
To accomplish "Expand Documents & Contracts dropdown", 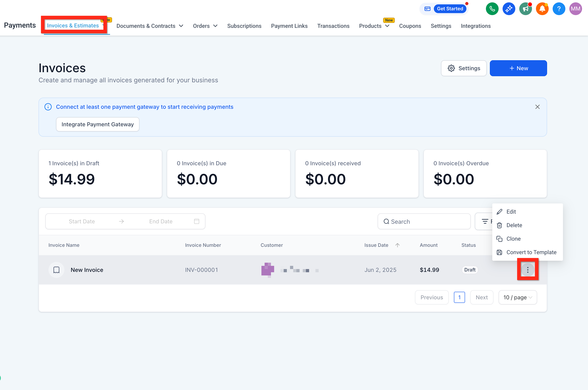I will [181, 26].
